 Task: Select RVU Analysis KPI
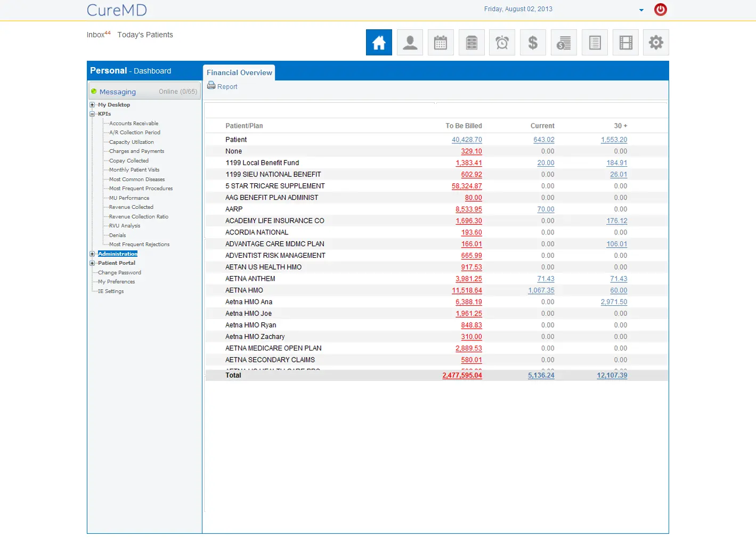125,226
